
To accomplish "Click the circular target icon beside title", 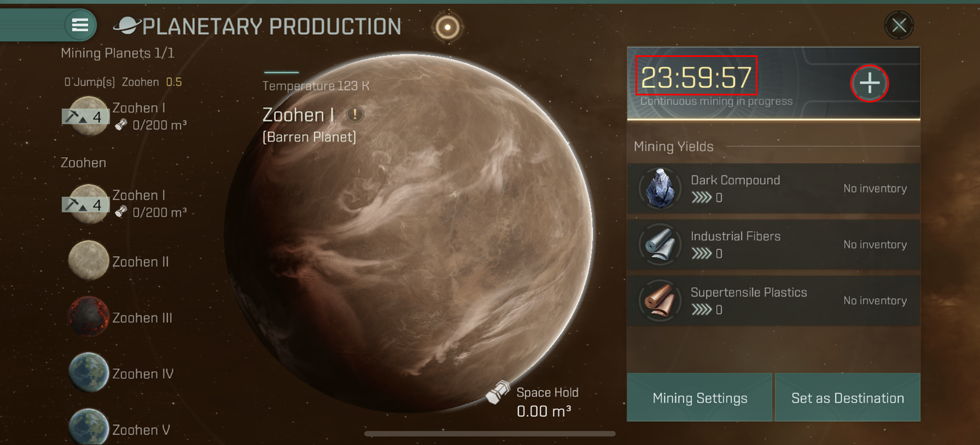I will (x=447, y=27).
